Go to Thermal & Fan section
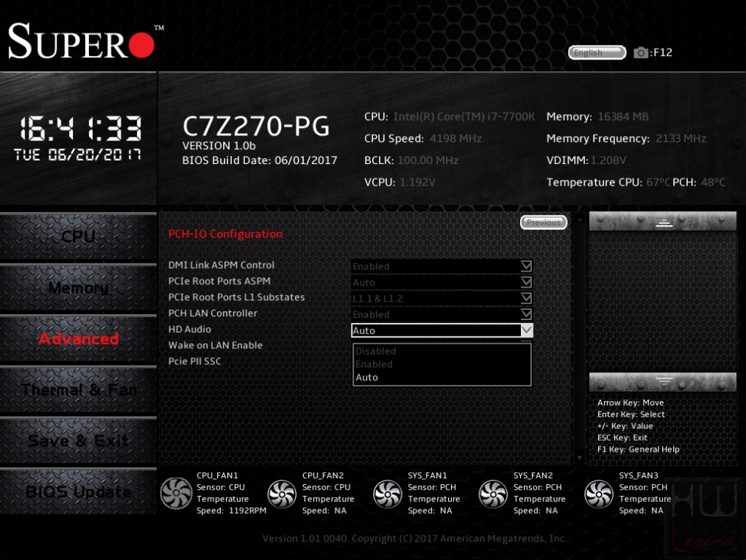The width and height of the screenshot is (746, 560). click(78, 390)
